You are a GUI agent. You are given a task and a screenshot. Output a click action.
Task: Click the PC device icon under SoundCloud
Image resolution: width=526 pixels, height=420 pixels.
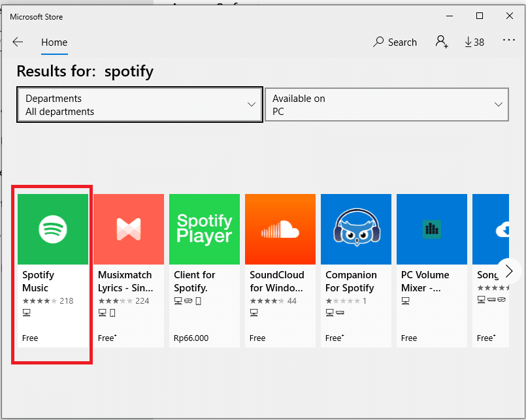(x=254, y=313)
